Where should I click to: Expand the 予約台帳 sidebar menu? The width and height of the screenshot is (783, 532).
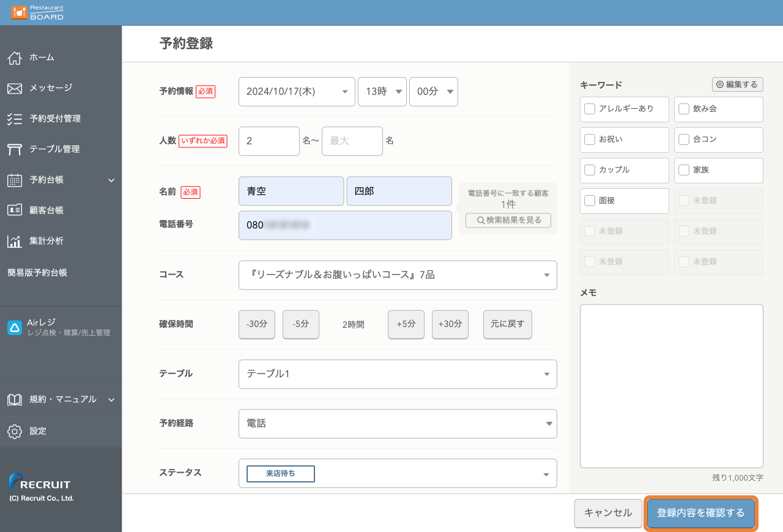pyautogui.click(x=61, y=180)
